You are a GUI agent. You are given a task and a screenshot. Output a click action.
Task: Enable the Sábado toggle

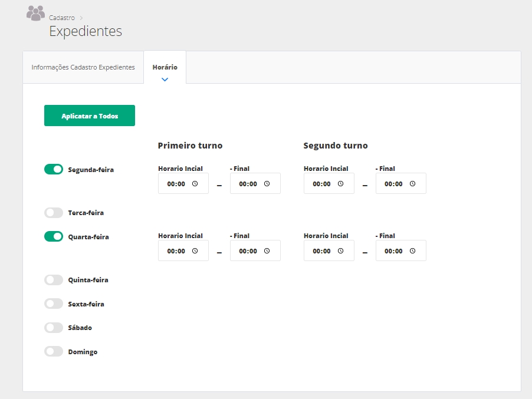54,328
